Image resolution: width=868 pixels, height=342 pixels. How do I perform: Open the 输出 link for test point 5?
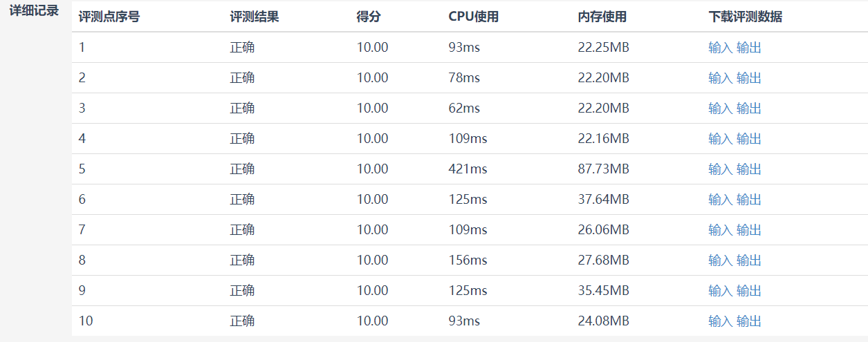click(x=749, y=169)
